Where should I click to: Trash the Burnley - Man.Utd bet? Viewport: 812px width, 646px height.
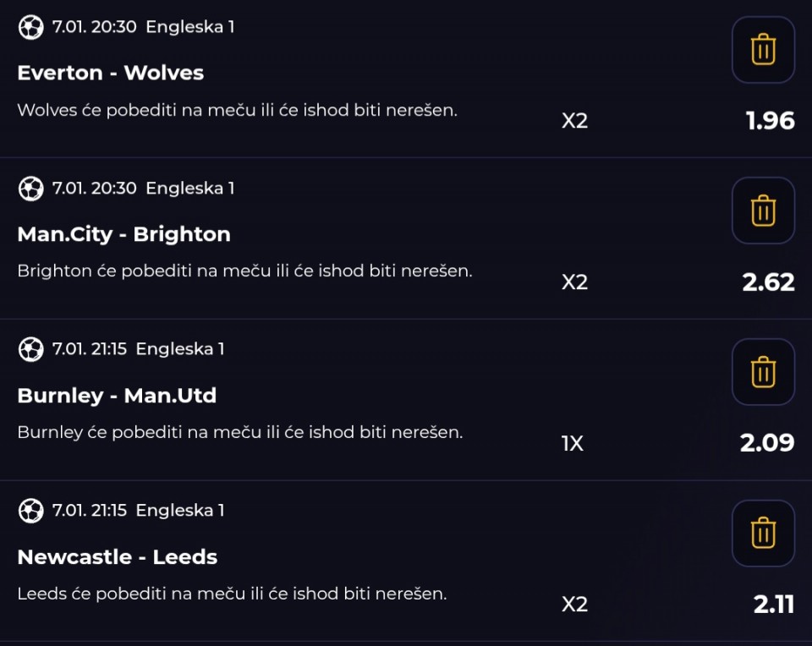coord(763,372)
